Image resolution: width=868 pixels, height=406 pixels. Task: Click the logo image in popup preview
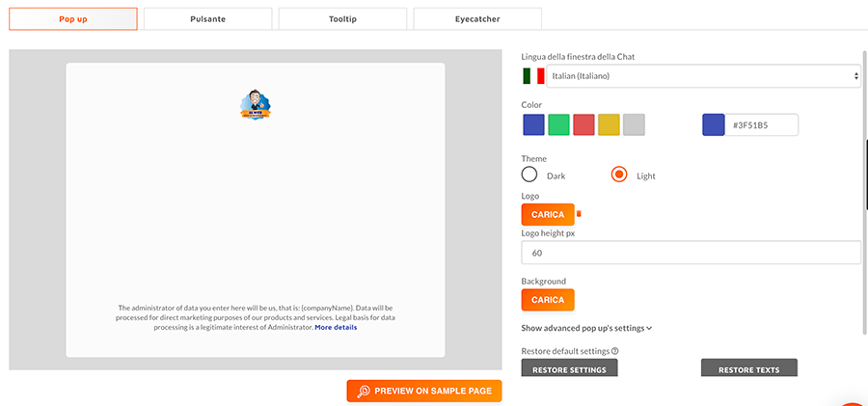pos(256,104)
